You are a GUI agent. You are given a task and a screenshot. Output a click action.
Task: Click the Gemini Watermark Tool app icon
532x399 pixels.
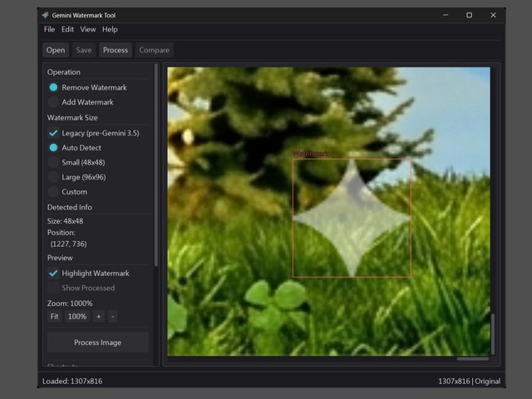click(x=46, y=15)
